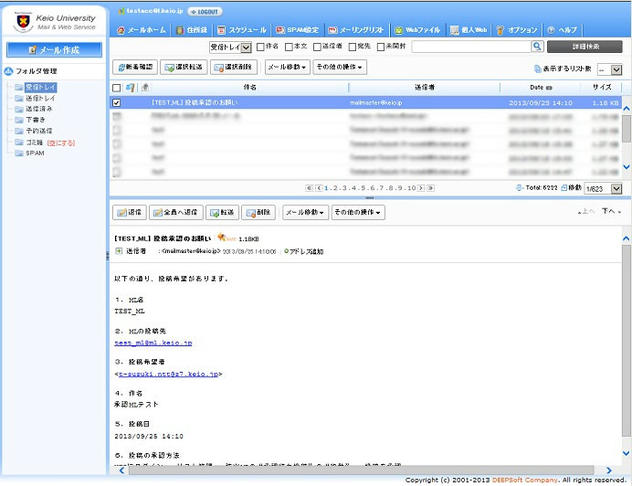Click the search text input field
This screenshot has height=486, width=632.
tap(470, 47)
